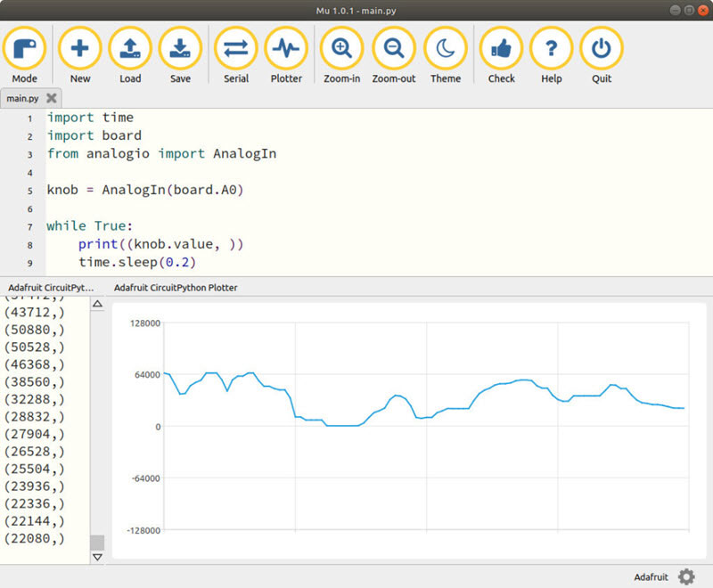Click the Adafruit mode label in status bar
This screenshot has height=588, width=713.
[651, 577]
